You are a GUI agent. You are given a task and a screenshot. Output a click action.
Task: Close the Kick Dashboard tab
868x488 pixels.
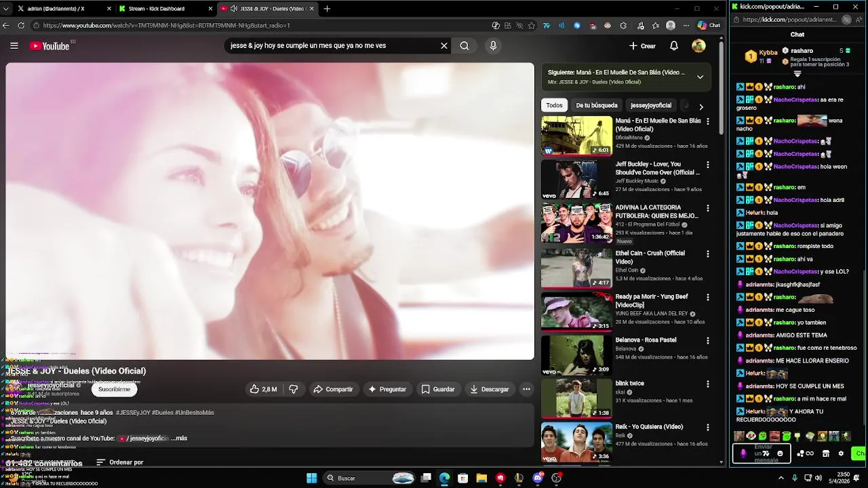(210, 9)
